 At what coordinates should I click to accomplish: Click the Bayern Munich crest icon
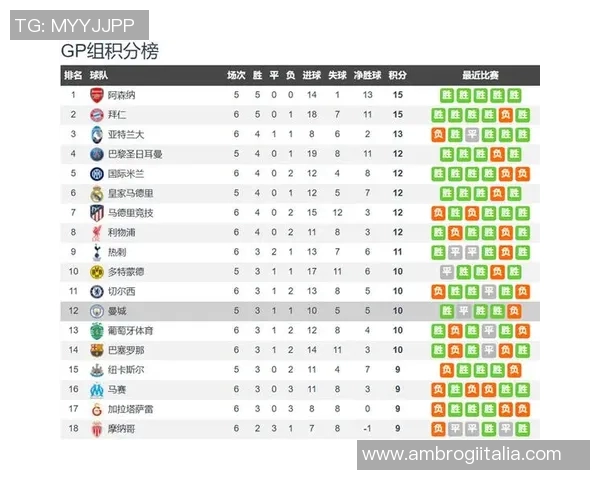click(96, 115)
